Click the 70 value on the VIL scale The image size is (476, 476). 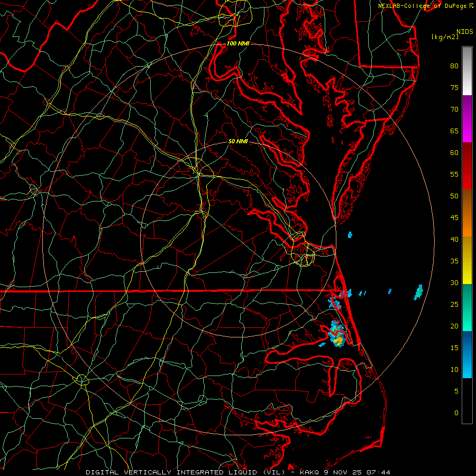pos(454,109)
